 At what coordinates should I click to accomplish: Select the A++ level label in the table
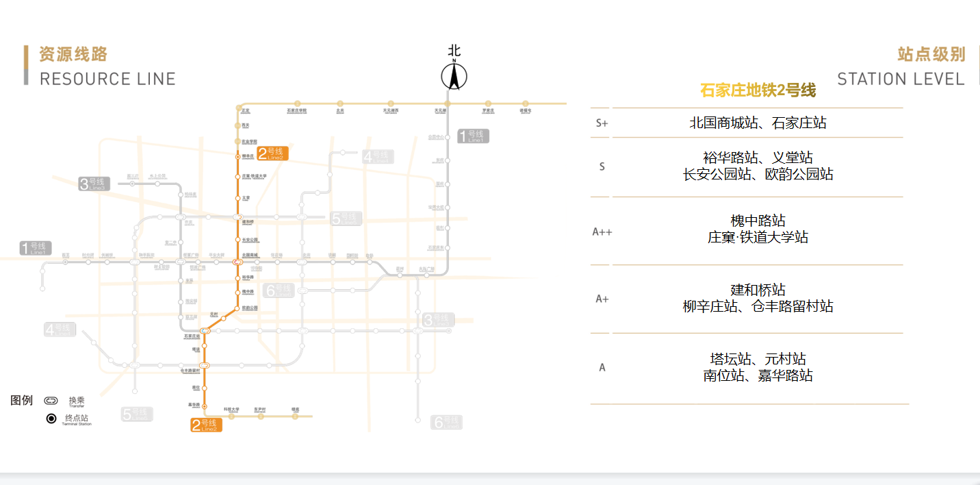602,232
